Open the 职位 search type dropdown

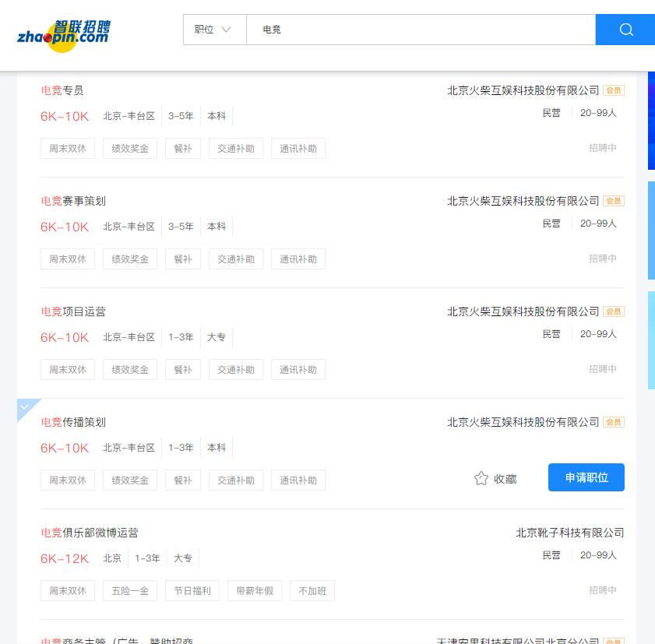click(x=214, y=30)
